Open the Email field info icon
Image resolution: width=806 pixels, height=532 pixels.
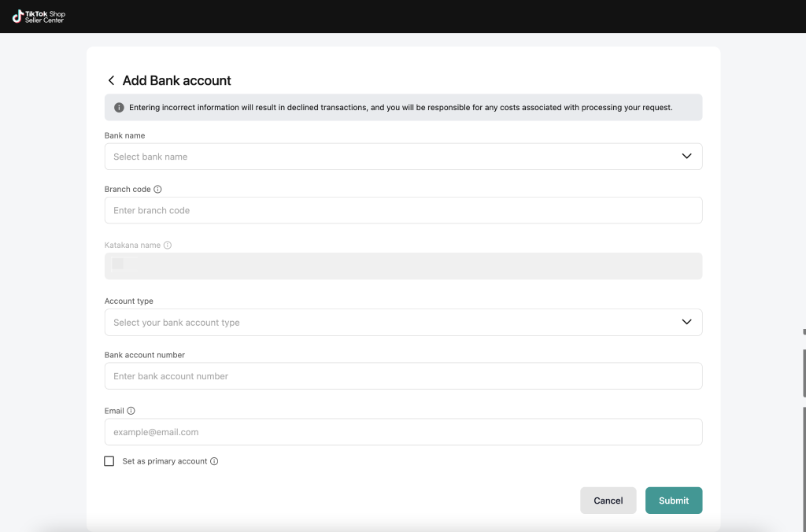point(131,411)
